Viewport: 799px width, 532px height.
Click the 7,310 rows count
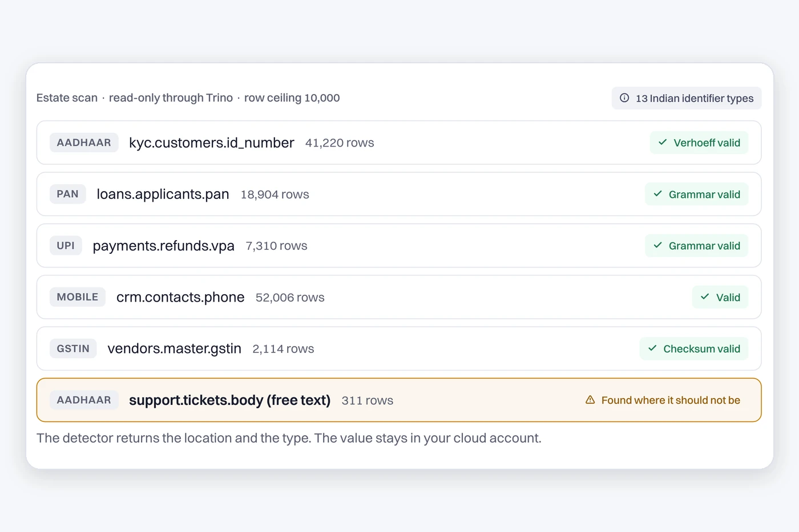[276, 246]
